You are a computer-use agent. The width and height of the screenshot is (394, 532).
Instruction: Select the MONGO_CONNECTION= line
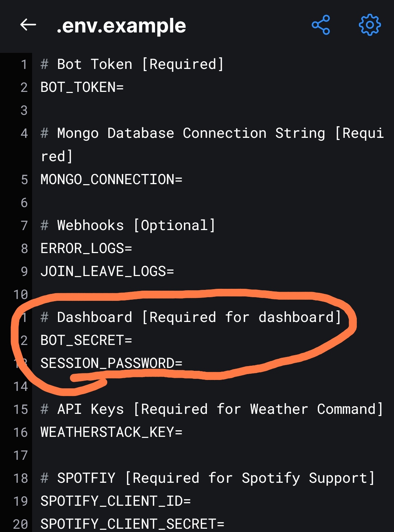point(111,179)
